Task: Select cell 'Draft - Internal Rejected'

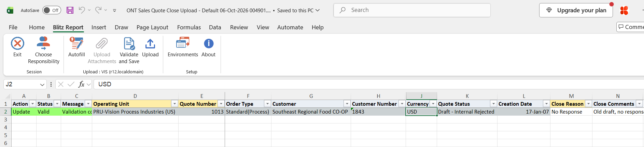Action: [467, 112]
